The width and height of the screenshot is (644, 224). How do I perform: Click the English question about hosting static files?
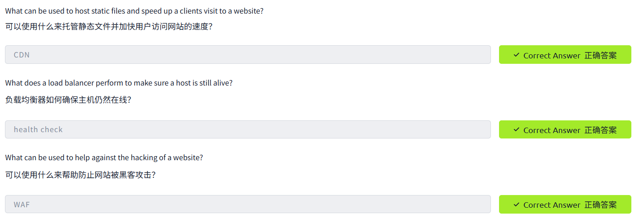tap(134, 11)
